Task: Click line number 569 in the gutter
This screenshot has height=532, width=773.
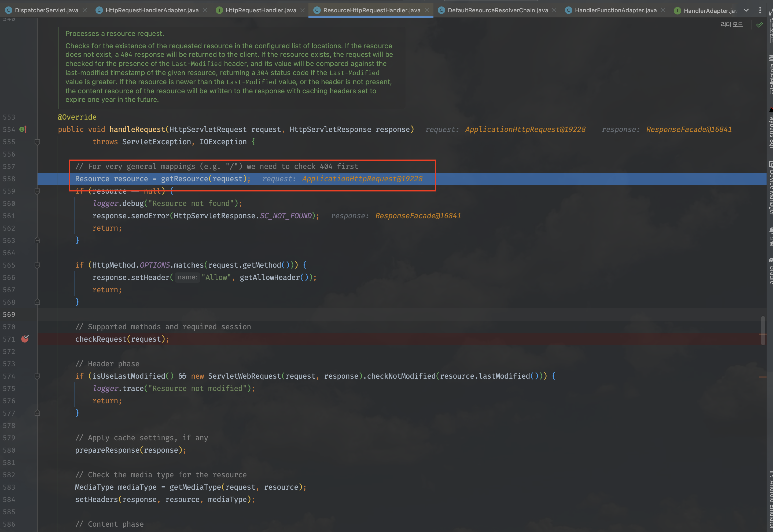Action: tap(9, 314)
